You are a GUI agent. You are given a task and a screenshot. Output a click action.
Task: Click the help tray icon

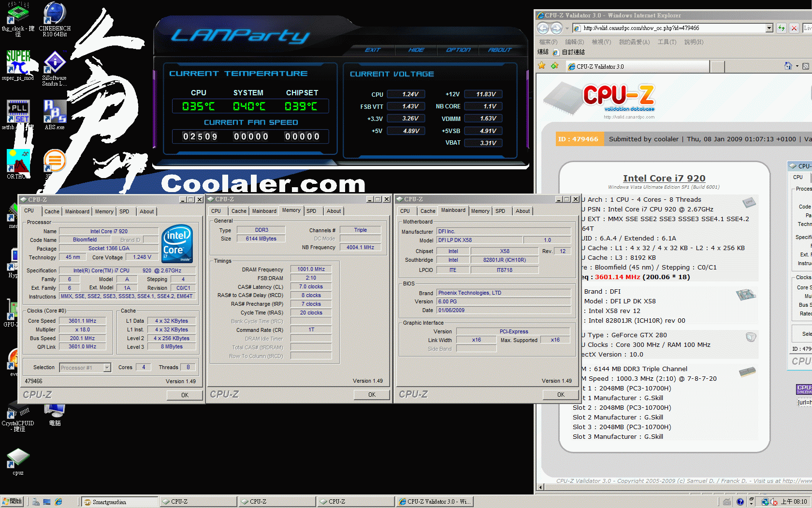(740, 502)
